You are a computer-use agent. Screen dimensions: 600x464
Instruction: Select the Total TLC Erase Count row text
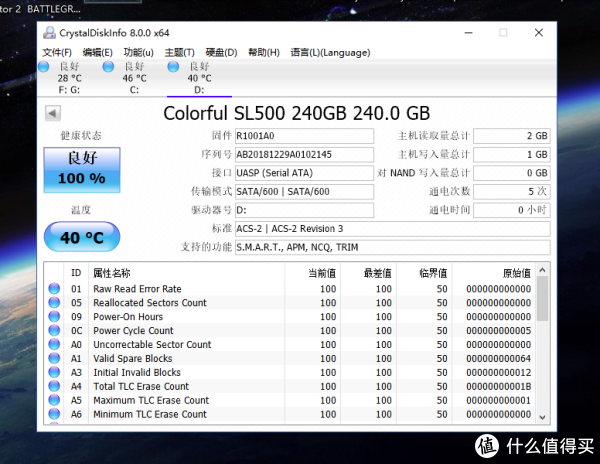click(x=141, y=386)
